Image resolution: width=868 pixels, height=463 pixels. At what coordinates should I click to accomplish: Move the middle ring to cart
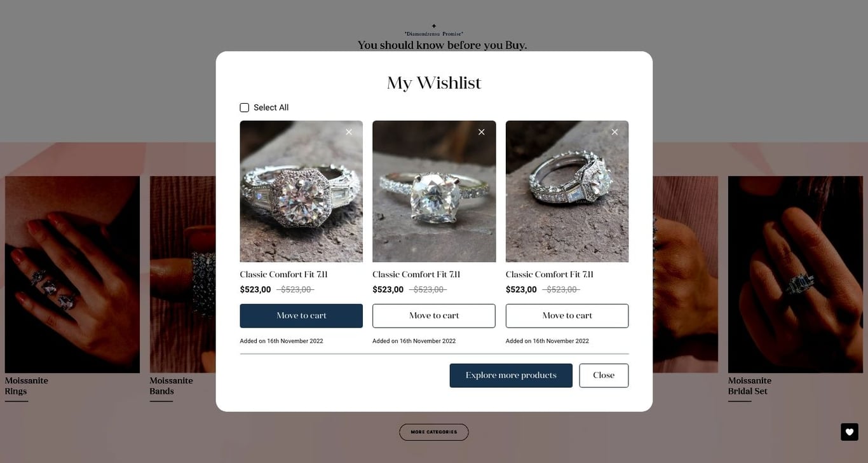pyautogui.click(x=434, y=316)
